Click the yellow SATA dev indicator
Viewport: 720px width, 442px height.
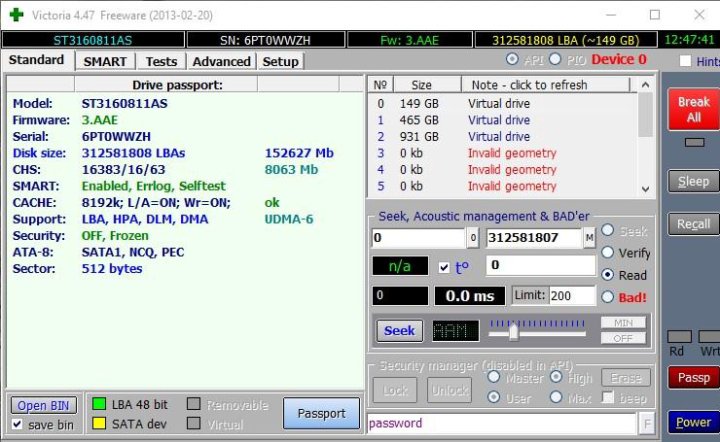[98, 424]
